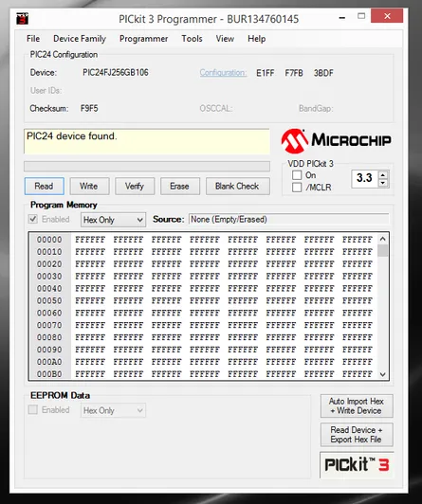Click the PICkit 3 logo image

coord(357,465)
